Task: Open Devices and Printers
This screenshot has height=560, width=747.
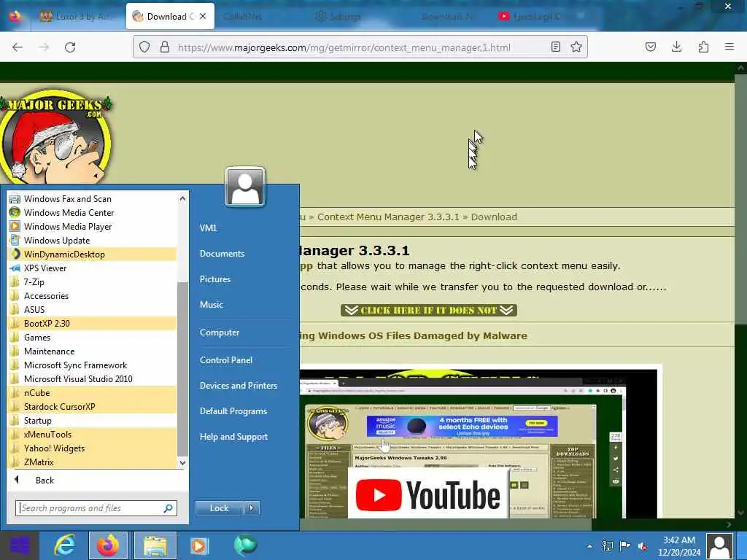Action: pyautogui.click(x=239, y=385)
